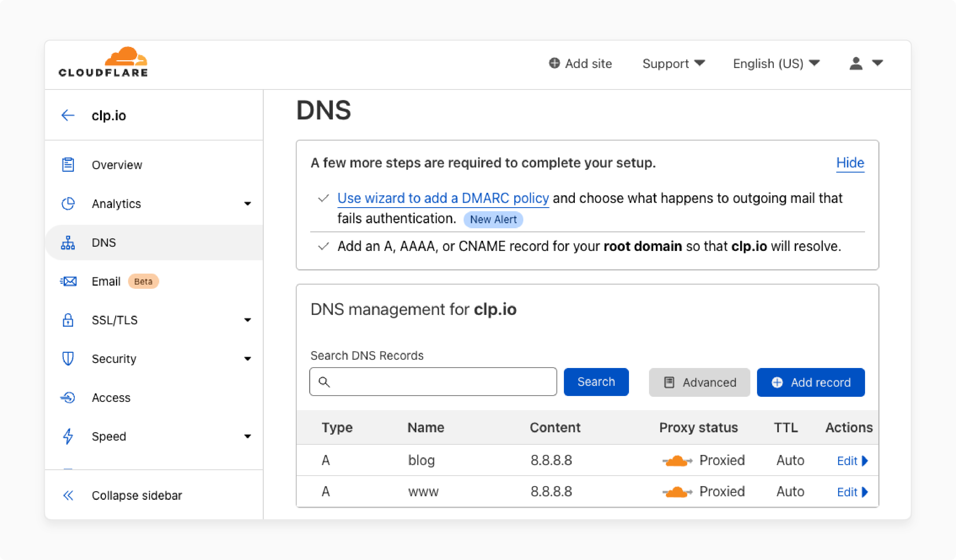Open the Overview sidebar item
Image resolution: width=956 pixels, height=560 pixels.
tap(154, 165)
